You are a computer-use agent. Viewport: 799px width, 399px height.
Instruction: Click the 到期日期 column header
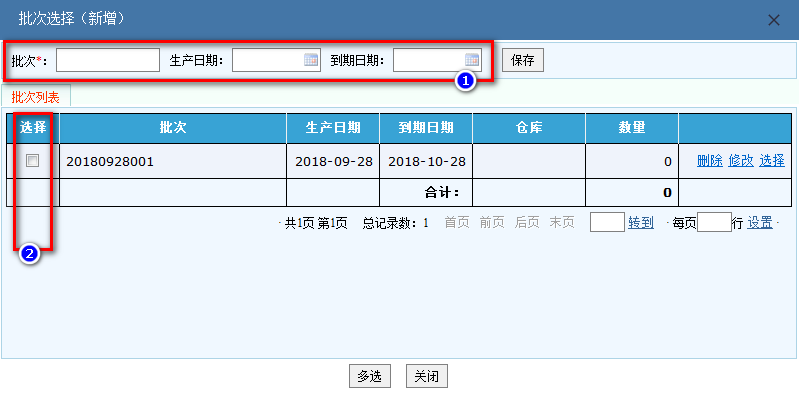[x=426, y=128]
